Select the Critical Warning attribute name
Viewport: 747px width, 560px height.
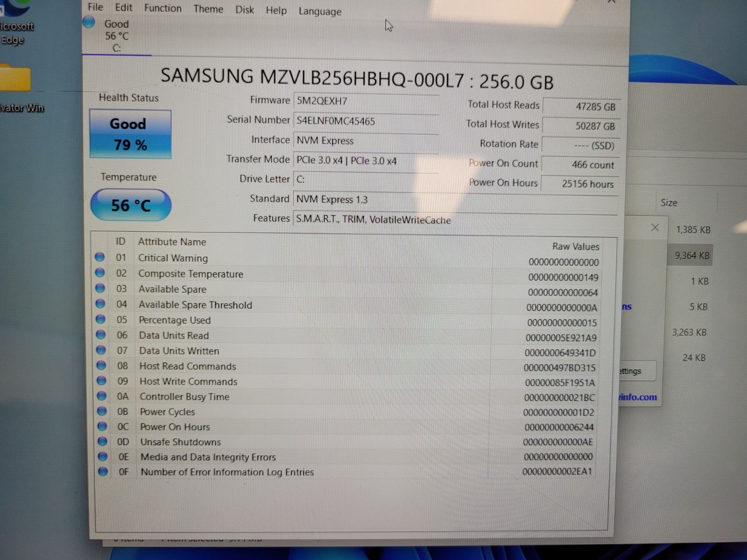pyautogui.click(x=173, y=258)
